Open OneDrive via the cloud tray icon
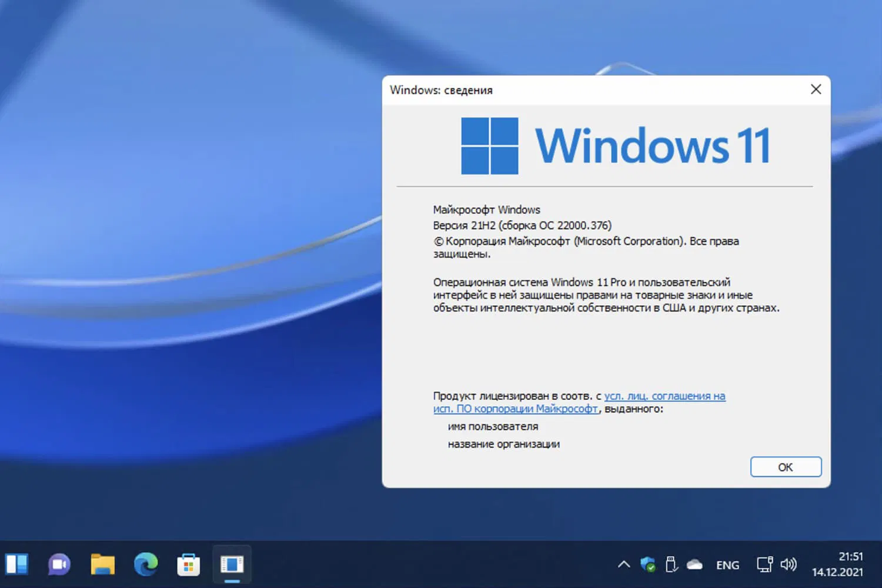This screenshot has width=882, height=588. click(x=694, y=564)
